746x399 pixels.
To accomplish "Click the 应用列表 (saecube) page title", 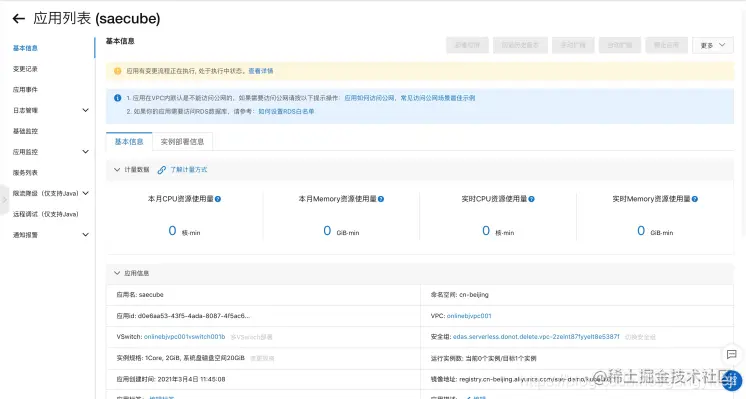I will coord(97,19).
